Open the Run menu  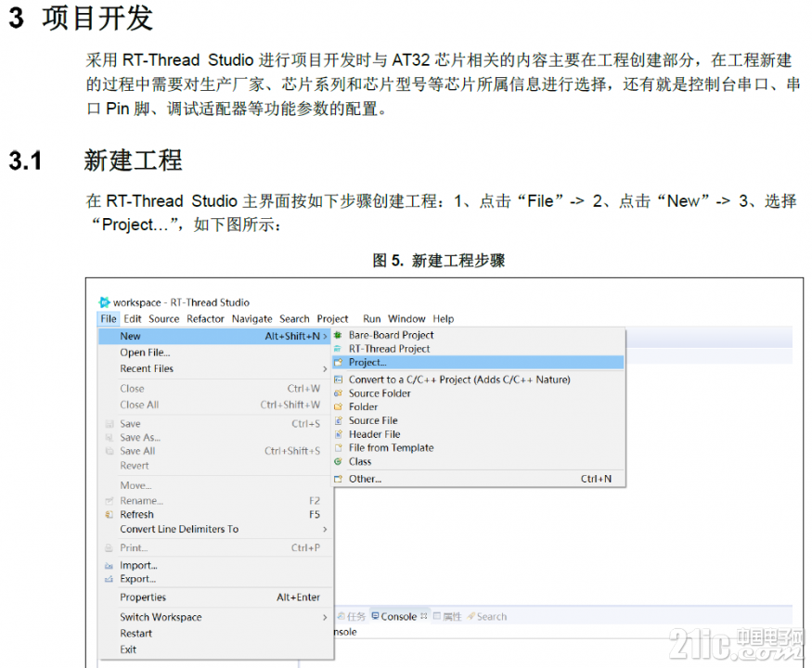372,319
